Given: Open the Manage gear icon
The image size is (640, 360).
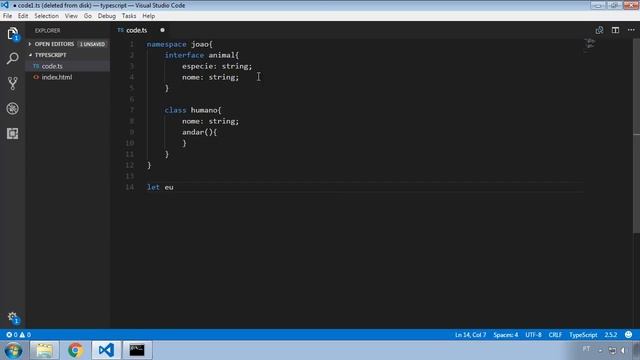Looking at the screenshot, I should [13, 318].
